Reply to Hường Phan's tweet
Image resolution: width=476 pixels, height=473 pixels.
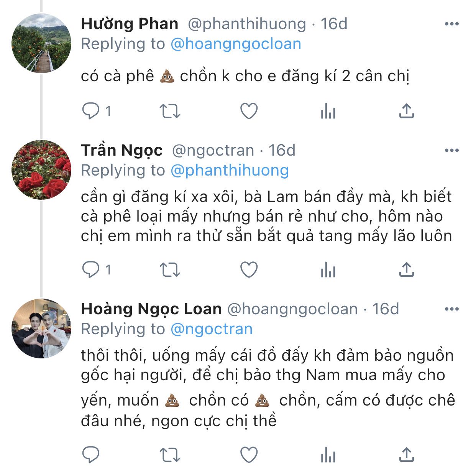(x=91, y=111)
